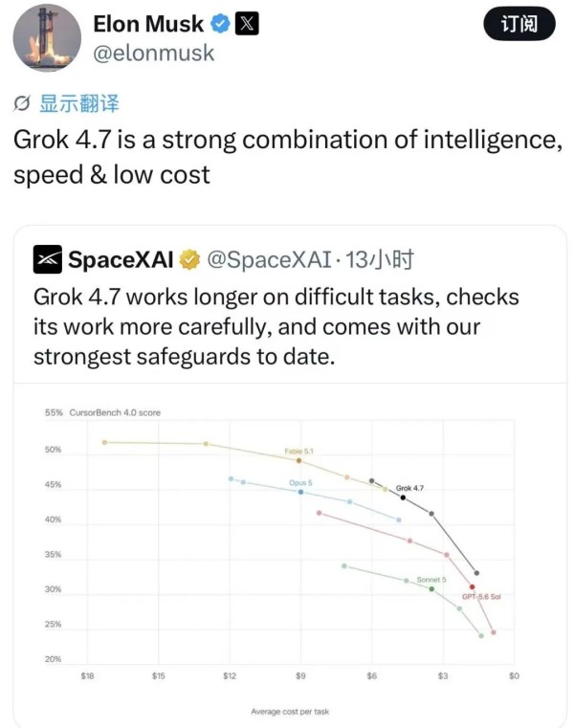Click the SpaceXAI display name
The width and height of the screenshot is (574, 728).
(121, 259)
